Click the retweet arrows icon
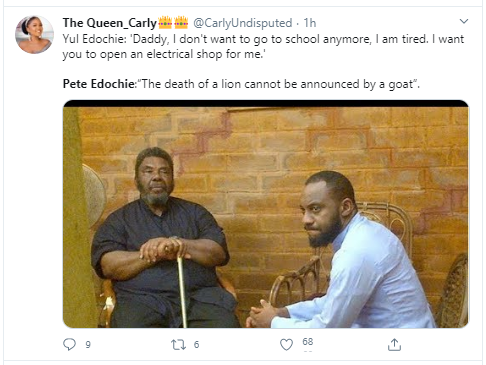 [x=178, y=344]
